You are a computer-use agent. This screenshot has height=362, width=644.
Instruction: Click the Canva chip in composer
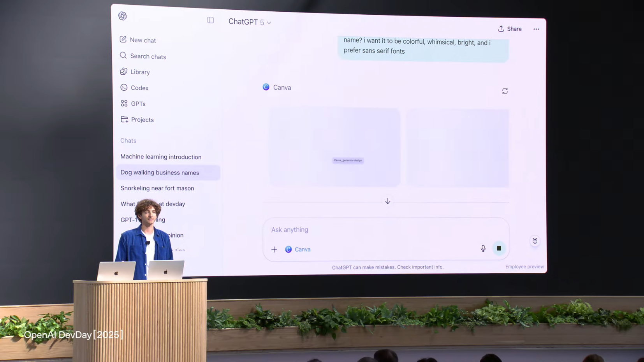pos(298,250)
